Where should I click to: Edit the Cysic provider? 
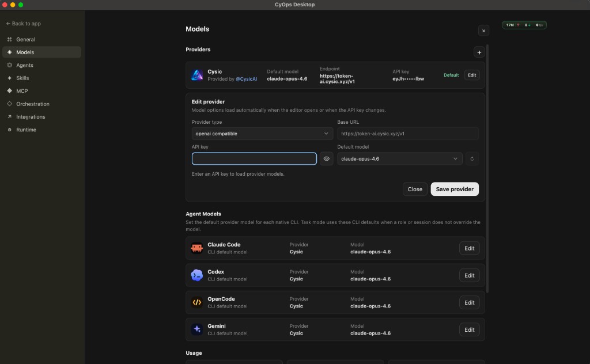click(x=472, y=75)
